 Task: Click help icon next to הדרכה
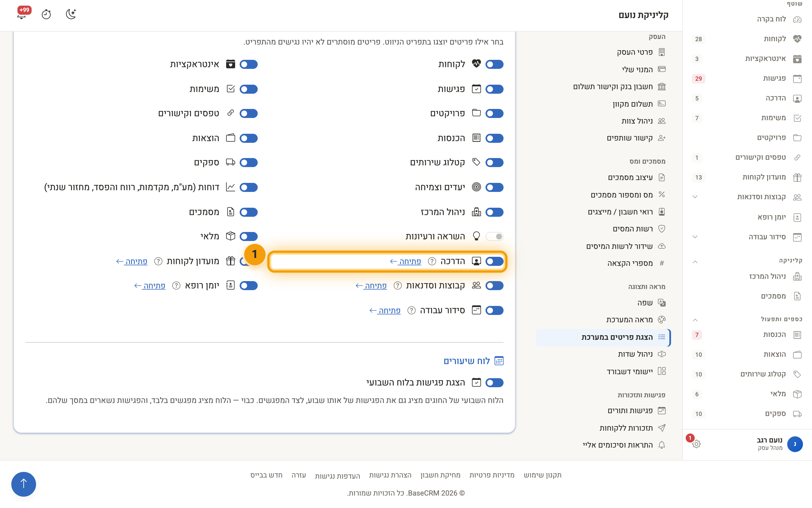[432, 261]
